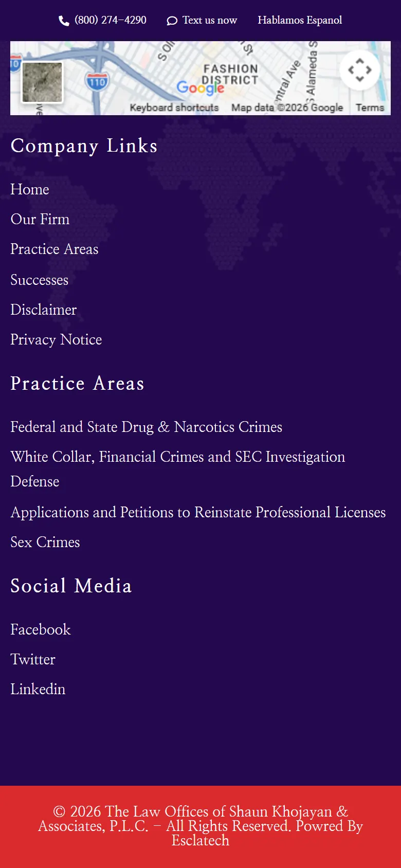Visit the Twitter social link
This screenshot has height=868, width=401.
33,659
